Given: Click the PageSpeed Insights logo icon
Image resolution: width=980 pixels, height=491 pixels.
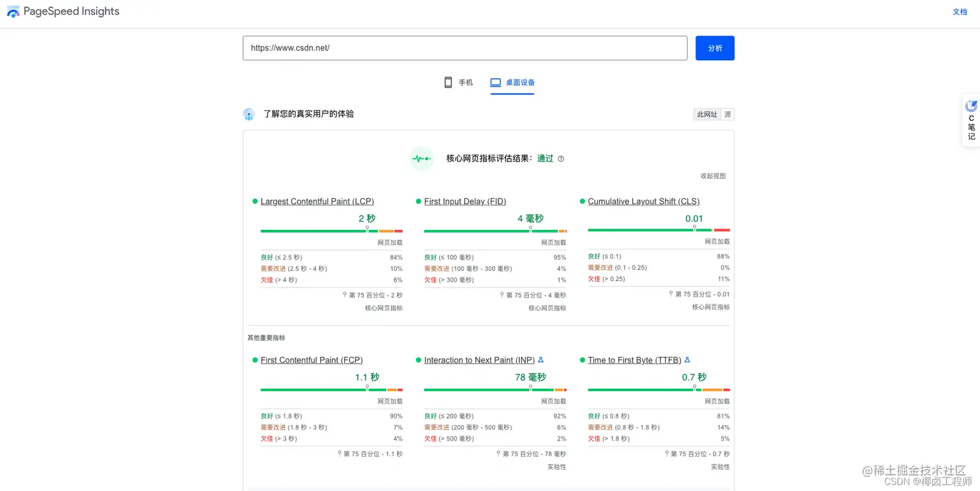Looking at the screenshot, I should pyautogui.click(x=13, y=12).
